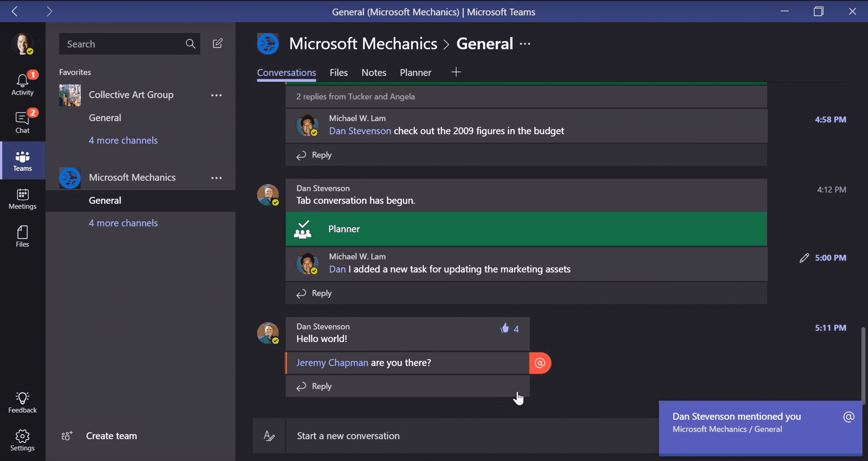The image size is (868, 461).
Task: Switch to the Files tab
Action: [339, 73]
